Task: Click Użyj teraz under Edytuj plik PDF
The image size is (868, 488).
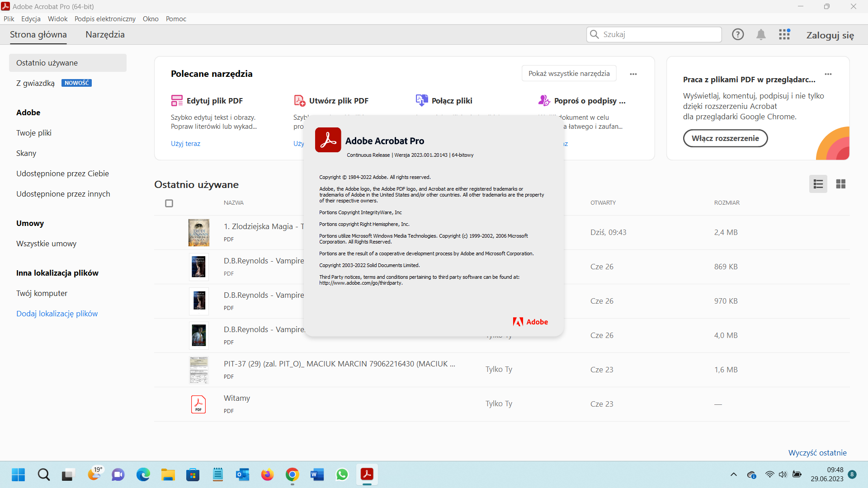Action: click(185, 144)
